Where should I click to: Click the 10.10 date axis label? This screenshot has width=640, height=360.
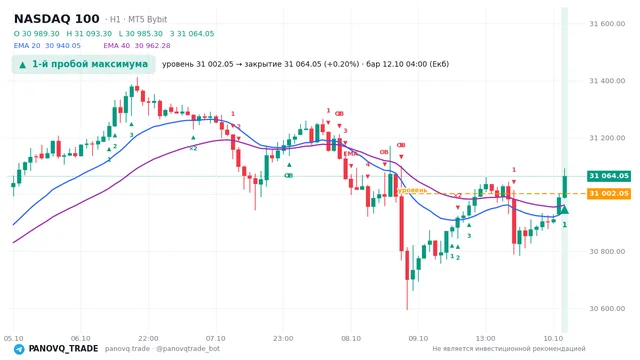(x=553, y=338)
